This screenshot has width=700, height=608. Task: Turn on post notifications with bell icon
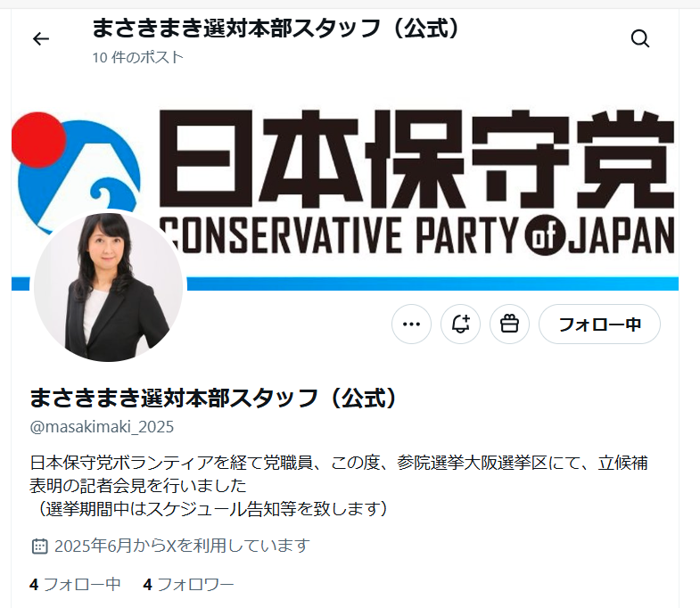pyautogui.click(x=460, y=325)
